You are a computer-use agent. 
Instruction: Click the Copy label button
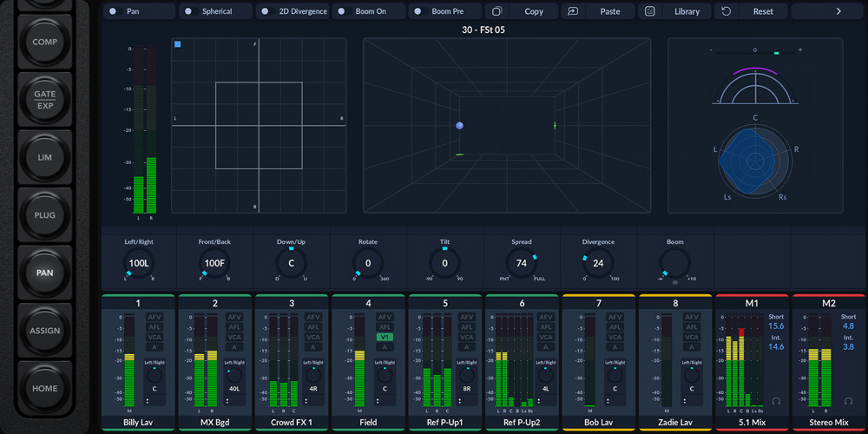tap(534, 11)
